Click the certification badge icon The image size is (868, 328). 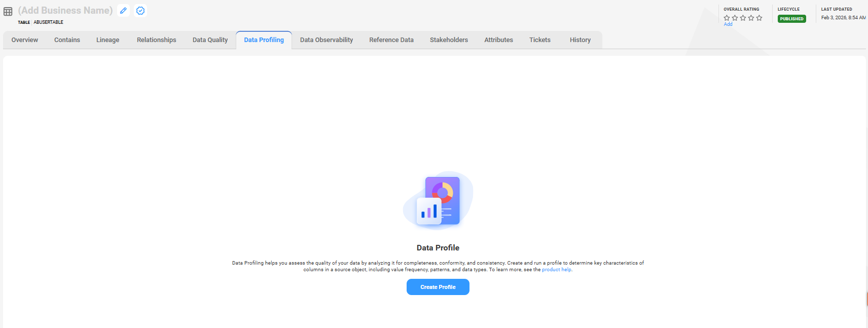[140, 11]
